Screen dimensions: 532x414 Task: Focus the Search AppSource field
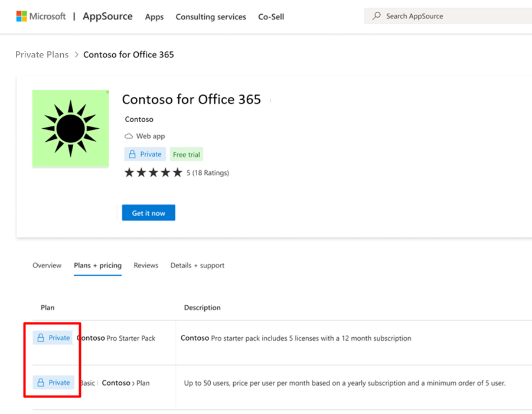point(448,16)
